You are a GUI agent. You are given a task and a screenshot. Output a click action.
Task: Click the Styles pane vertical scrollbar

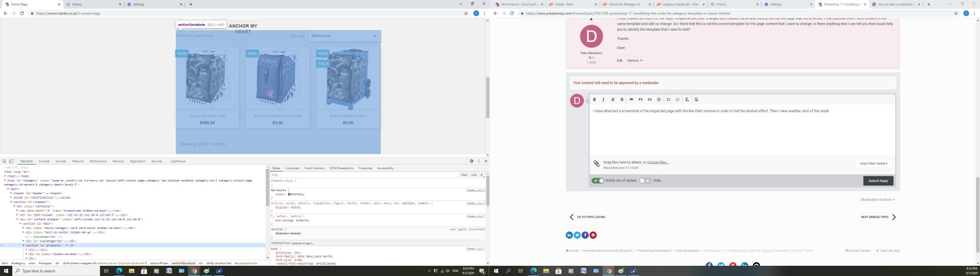tap(487, 191)
